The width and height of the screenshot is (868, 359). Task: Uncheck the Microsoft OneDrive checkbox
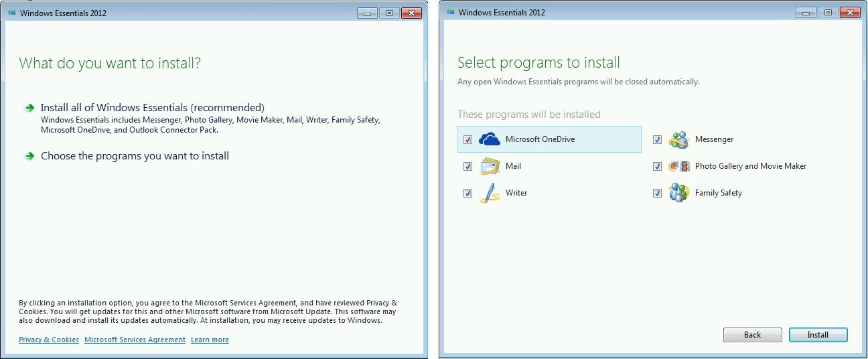pos(467,140)
